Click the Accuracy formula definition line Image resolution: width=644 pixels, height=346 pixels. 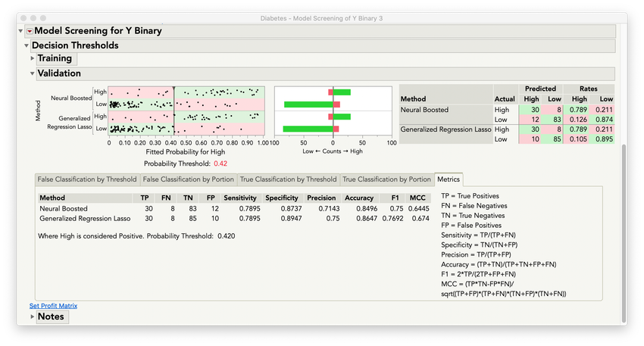499,265
